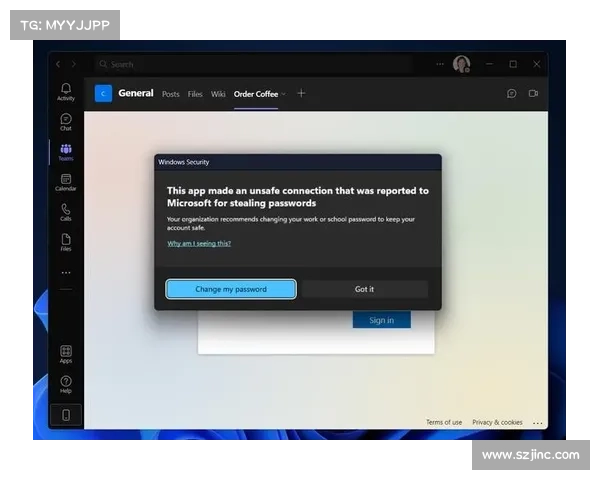Select the Order Coffee tab
Image resolution: width=600 pixels, height=480 pixels.
[256, 94]
